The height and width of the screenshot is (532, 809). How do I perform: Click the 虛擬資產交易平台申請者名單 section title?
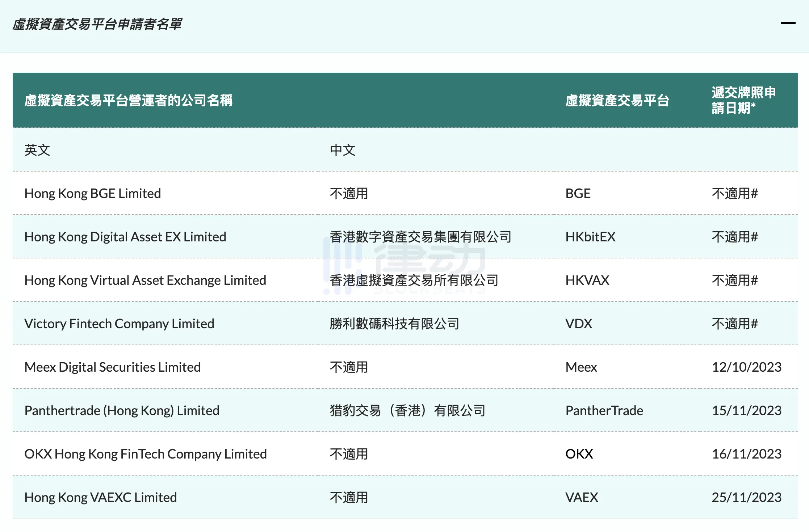(97, 24)
